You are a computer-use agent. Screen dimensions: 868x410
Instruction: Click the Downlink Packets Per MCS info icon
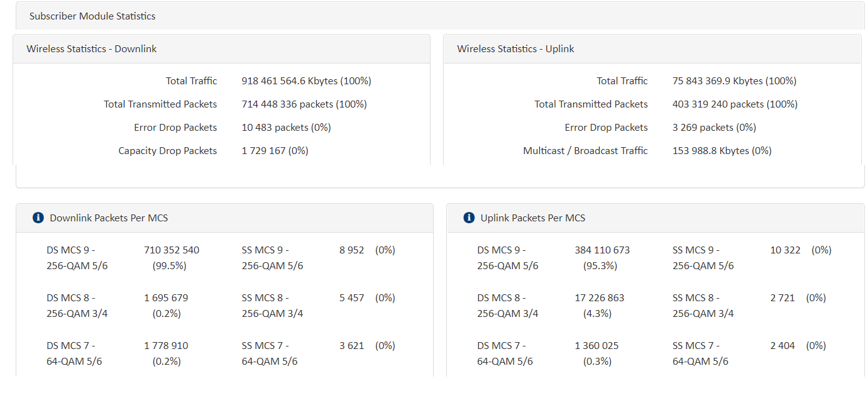[38, 218]
